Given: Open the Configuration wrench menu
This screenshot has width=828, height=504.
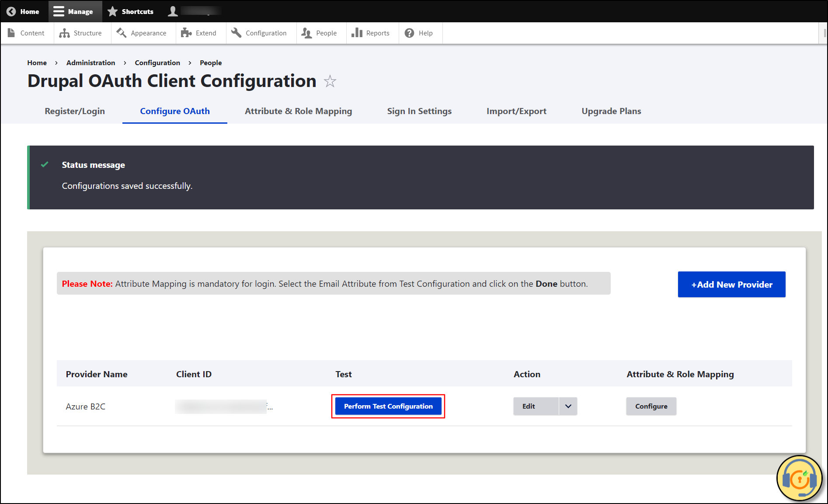Looking at the screenshot, I should click(x=260, y=33).
